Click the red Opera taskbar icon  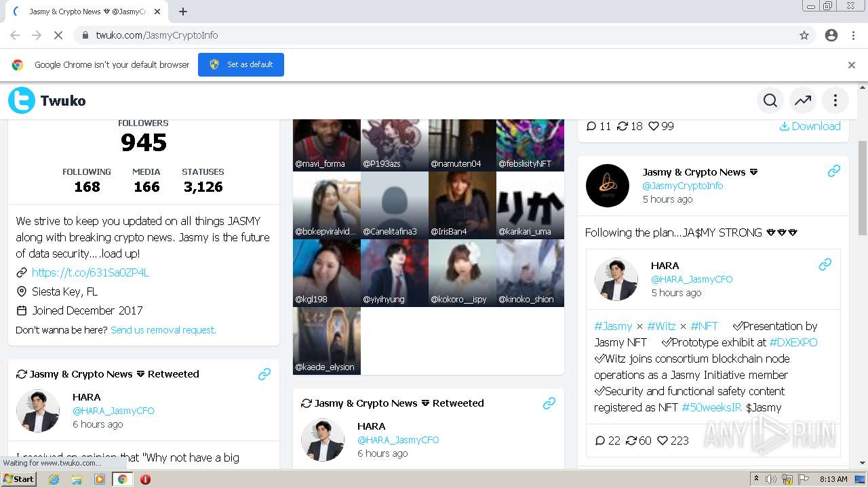pos(145,479)
